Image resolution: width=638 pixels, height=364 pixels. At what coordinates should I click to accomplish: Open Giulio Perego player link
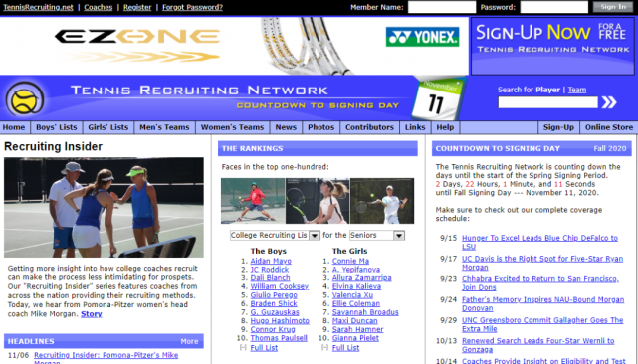(x=274, y=295)
